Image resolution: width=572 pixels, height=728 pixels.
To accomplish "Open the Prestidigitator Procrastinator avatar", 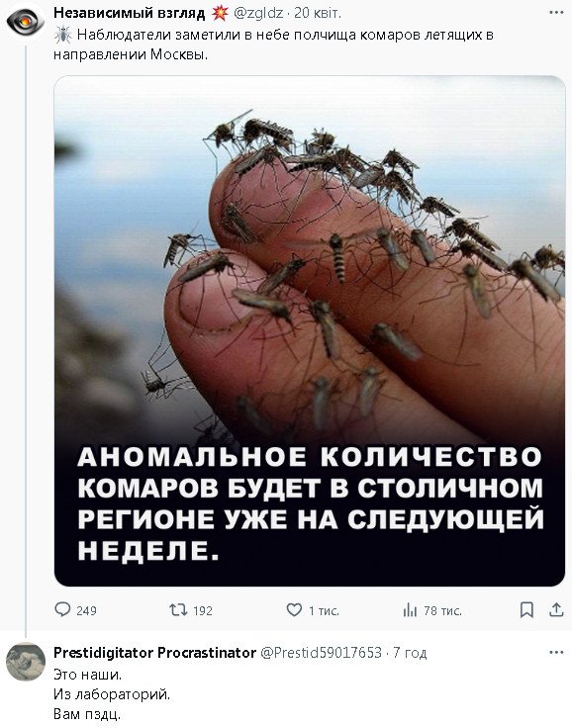I will coord(26,662).
